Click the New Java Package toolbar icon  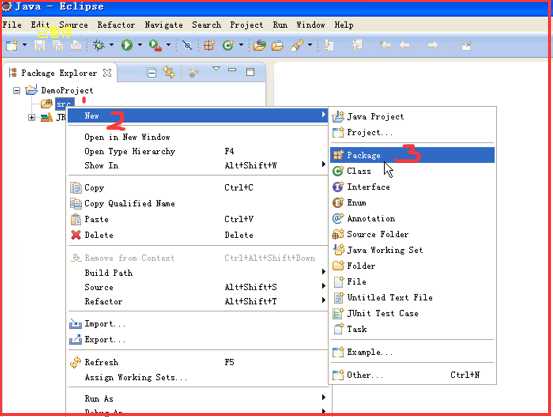209,45
